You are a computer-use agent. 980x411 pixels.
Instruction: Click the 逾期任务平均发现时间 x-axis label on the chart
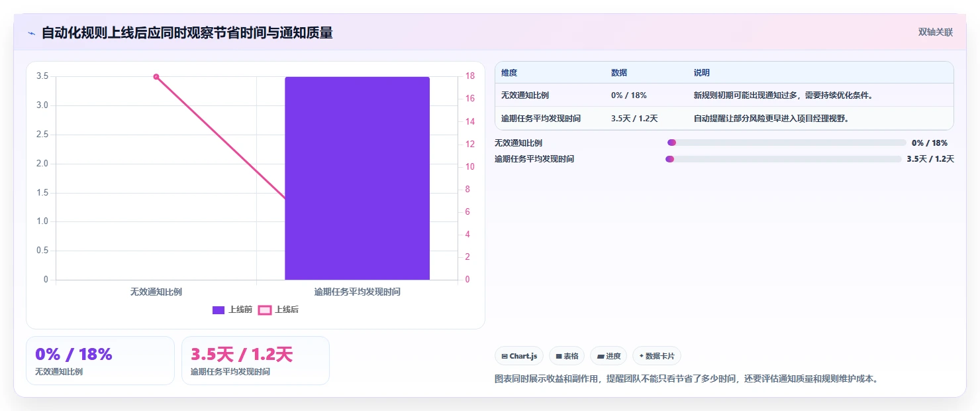(357, 292)
